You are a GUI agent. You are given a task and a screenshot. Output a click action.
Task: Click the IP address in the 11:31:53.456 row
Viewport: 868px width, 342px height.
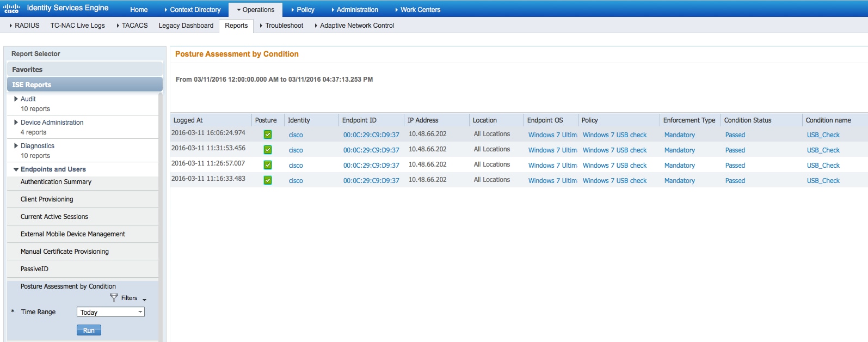[x=428, y=149]
